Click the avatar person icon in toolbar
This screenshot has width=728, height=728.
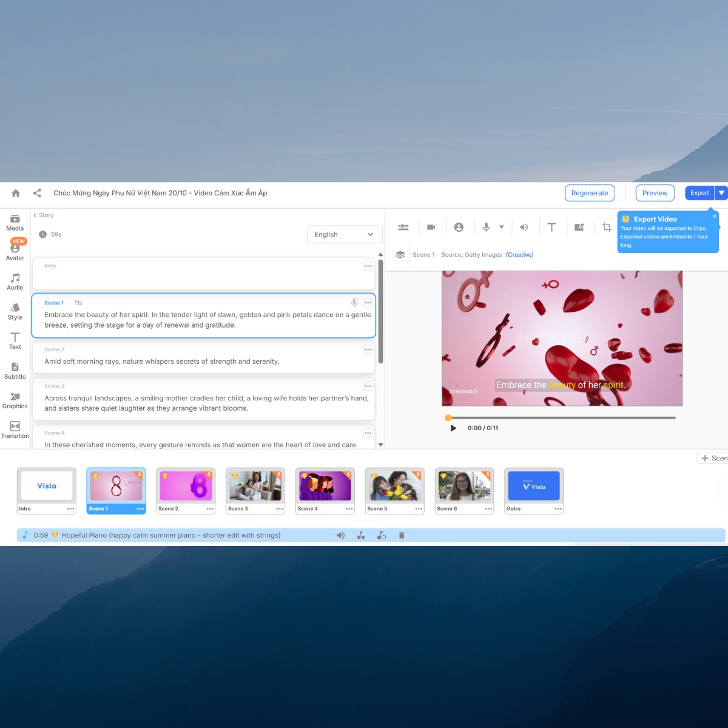coord(459,227)
